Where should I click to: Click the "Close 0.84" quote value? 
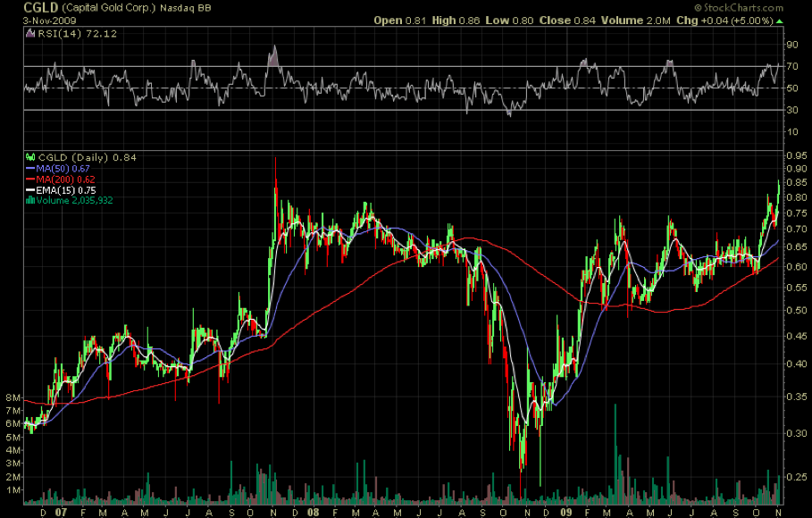(567, 21)
